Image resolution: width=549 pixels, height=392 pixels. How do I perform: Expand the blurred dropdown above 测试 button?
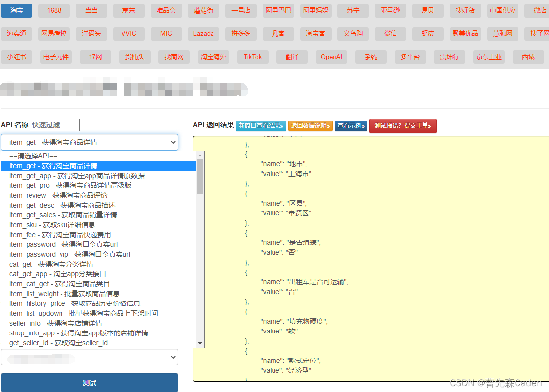click(x=89, y=358)
